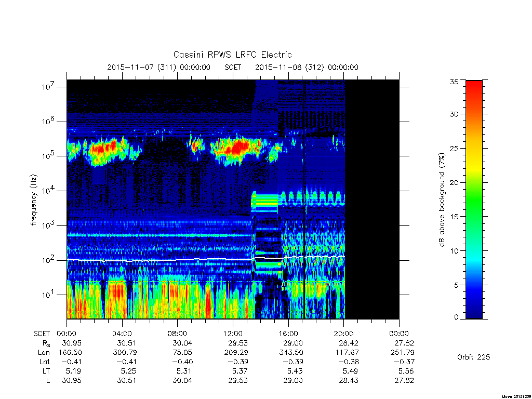Click the white line on the spectrogram
This screenshot has height=399, width=532.
[x=205, y=259]
